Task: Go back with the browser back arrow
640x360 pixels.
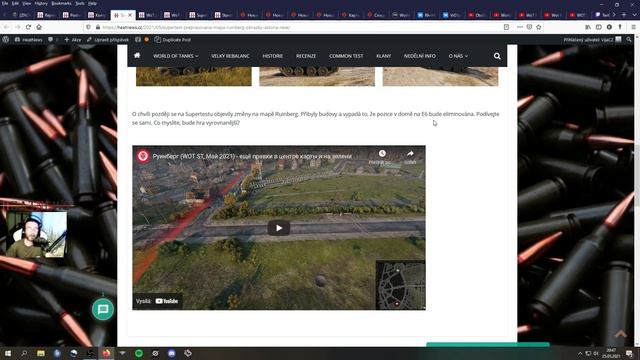Action: tap(7, 27)
